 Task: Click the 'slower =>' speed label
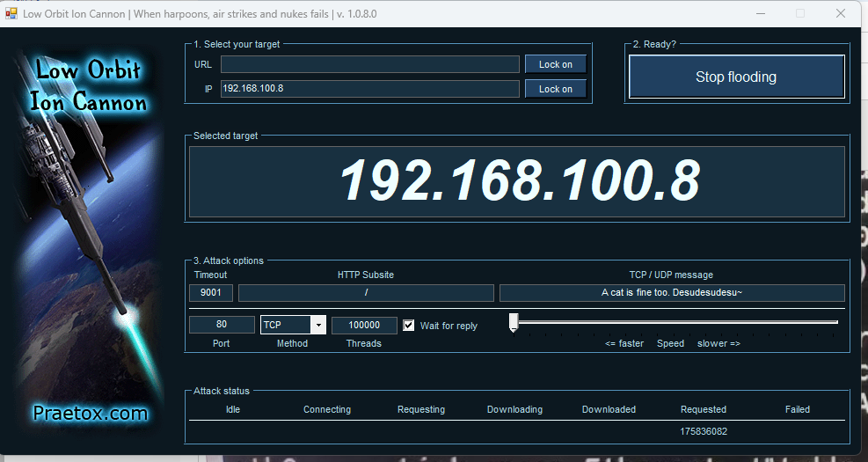click(718, 343)
